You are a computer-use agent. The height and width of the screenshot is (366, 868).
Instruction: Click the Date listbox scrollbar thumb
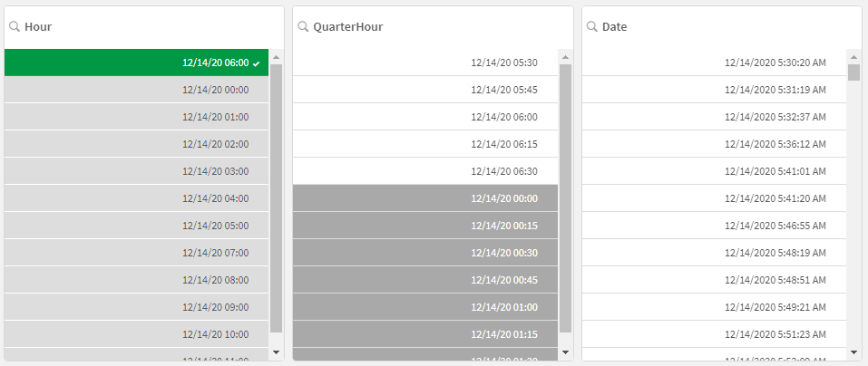[853, 72]
